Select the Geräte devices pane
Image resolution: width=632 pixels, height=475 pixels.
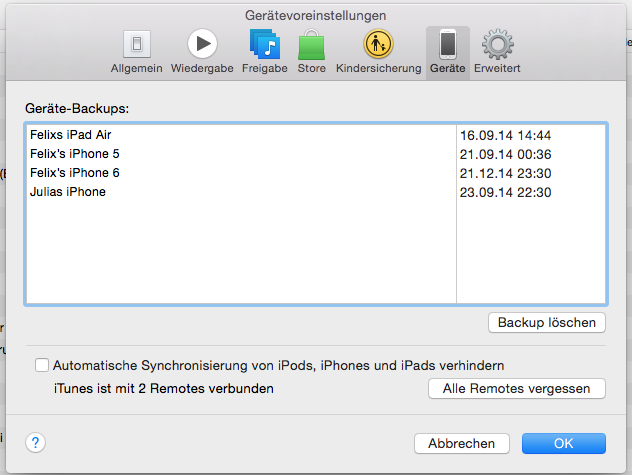(448, 52)
